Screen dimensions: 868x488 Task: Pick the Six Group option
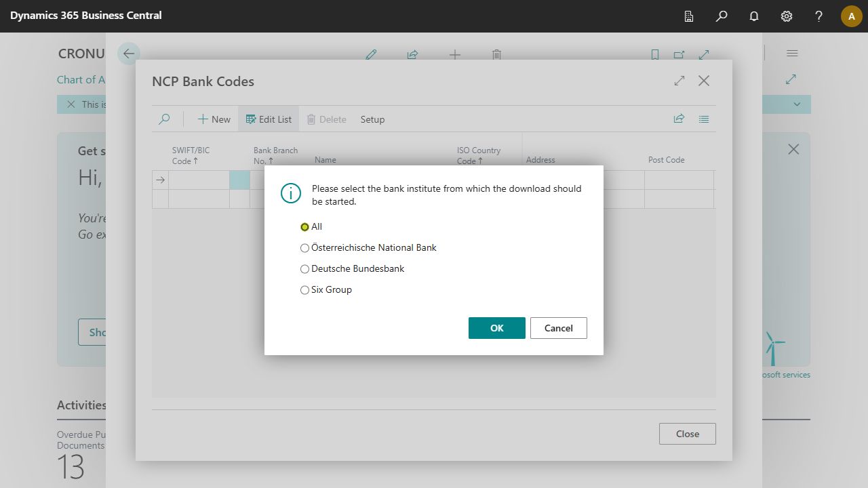click(x=305, y=290)
